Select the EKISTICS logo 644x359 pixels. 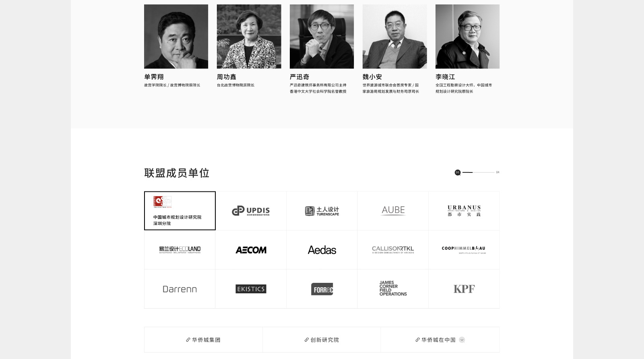251,289
